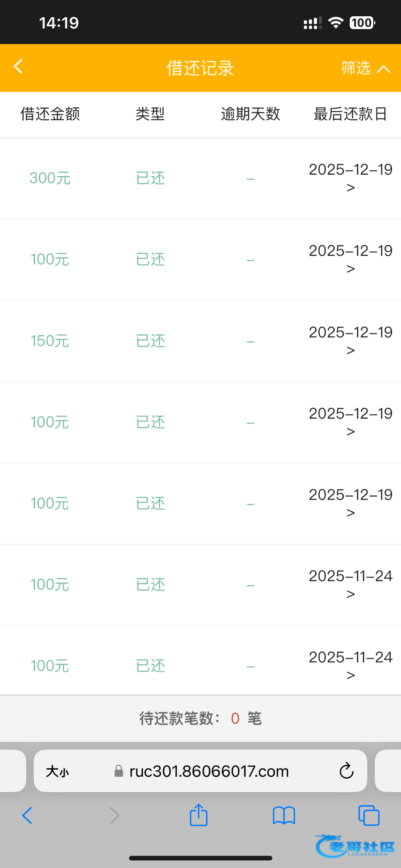Collapse the 筛选 filter chevron
This screenshot has height=868, width=401.
pos(383,69)
